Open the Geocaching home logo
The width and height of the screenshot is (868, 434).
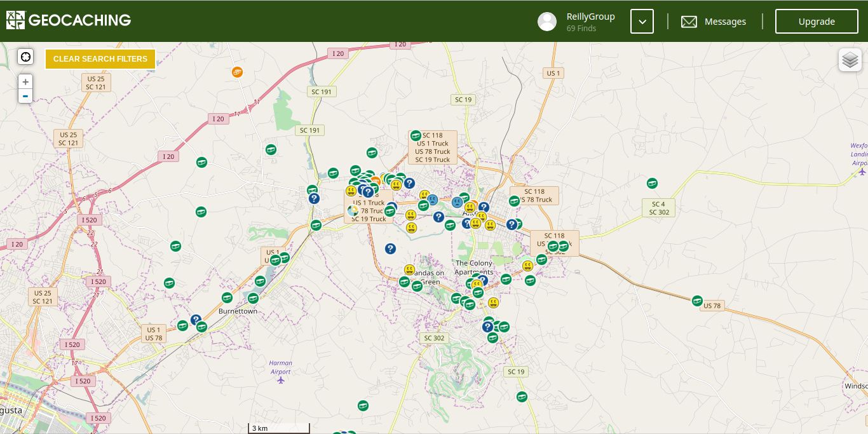pyautogui.click(x=69, y=20)
